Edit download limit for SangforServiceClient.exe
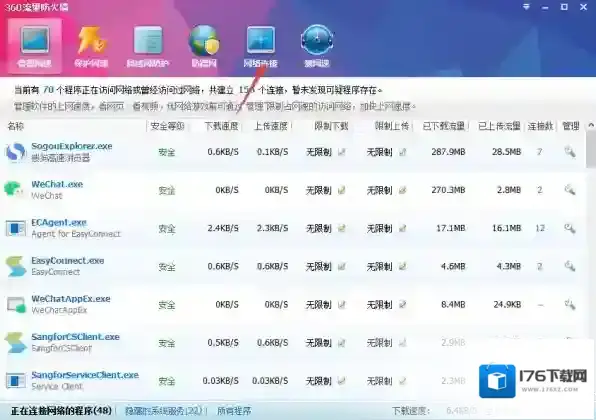596x420 pixels. pyautogui.click(x=342, y=381)
